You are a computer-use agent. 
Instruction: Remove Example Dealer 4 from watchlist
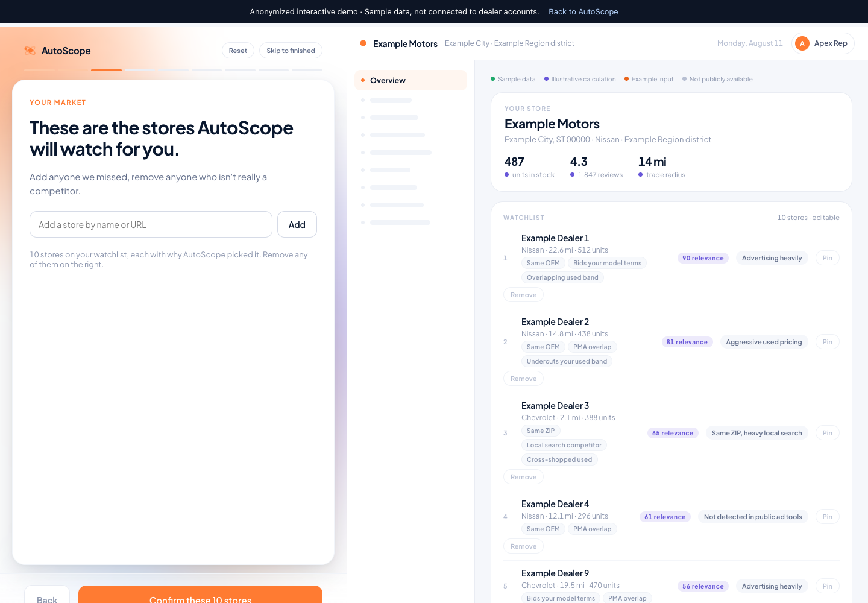click(x=523, y=546)
